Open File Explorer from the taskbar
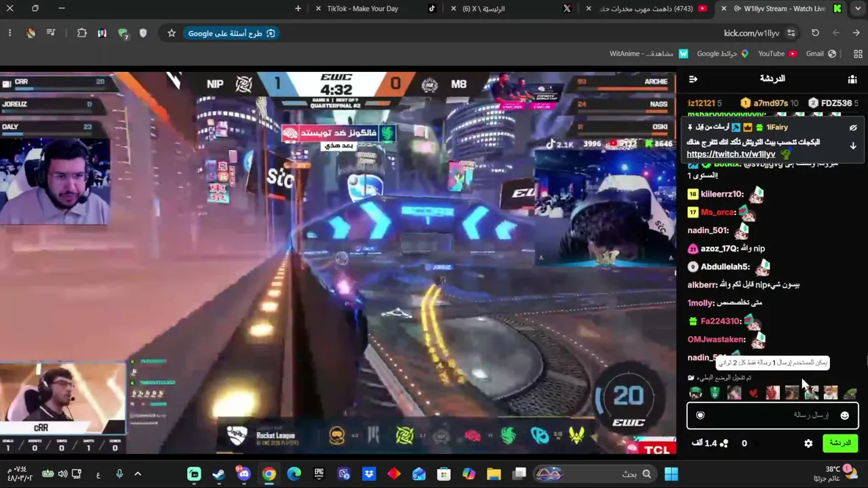Screen dimensions: 868x488 (494, 474)
